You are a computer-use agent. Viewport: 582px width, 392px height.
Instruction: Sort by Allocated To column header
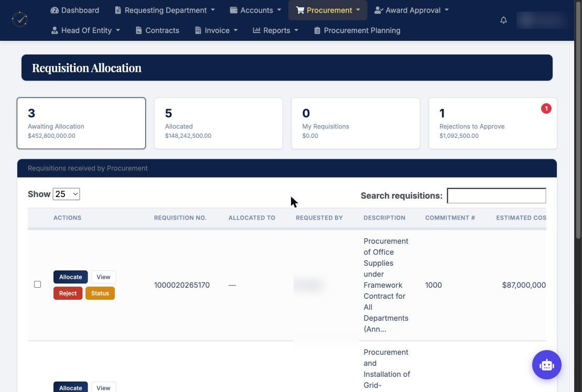[x=252, y=218]
